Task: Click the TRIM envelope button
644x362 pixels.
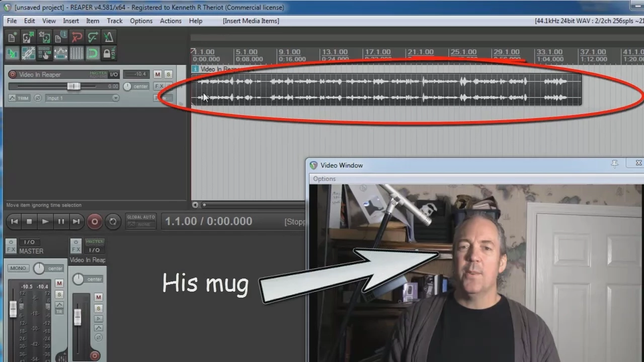Action: [x=19, y=98]
